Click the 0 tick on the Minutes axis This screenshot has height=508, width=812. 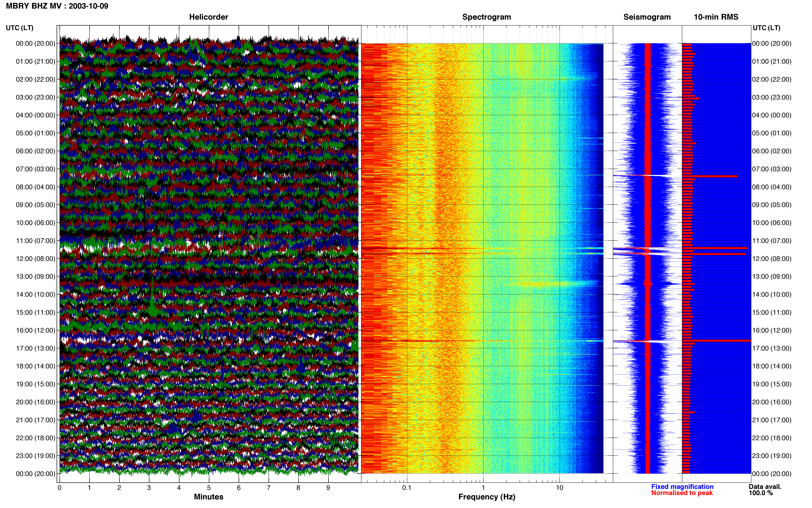pos(59,487)
